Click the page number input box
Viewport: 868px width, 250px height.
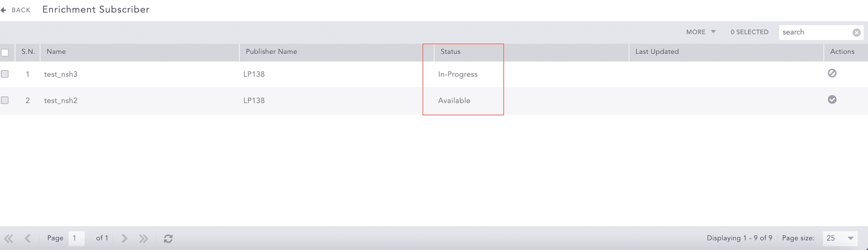coord(76,238)
